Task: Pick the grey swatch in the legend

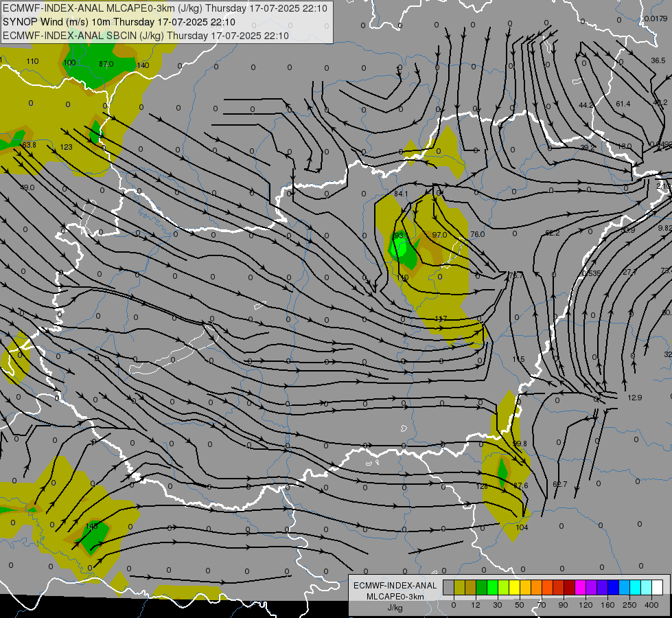Action: 448,587
